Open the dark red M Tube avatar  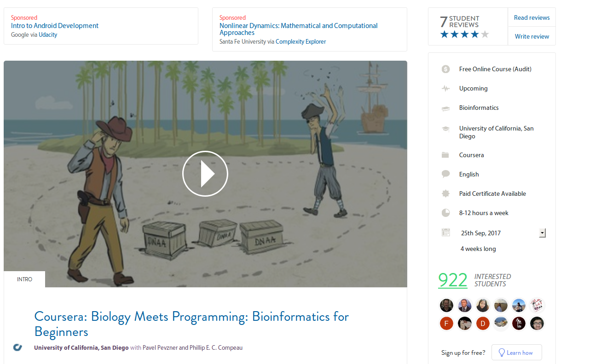pos(519,323)
